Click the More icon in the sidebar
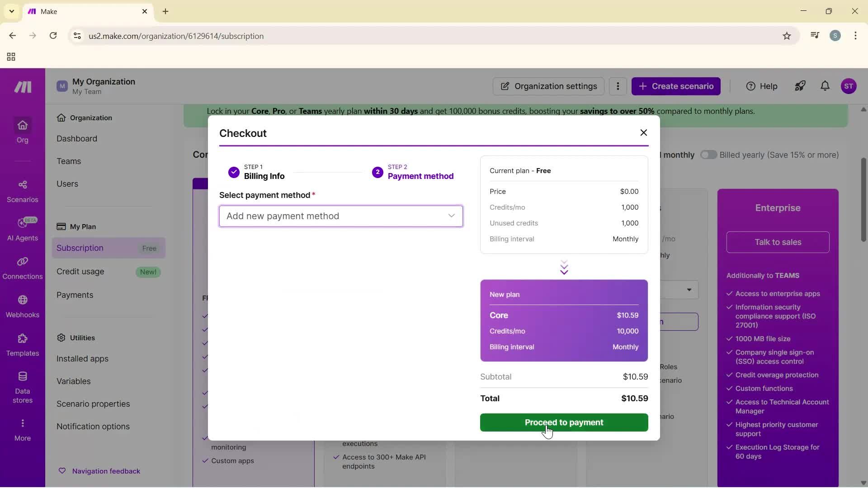Viewport: 868px width, 488px height. tap(22, 428)
